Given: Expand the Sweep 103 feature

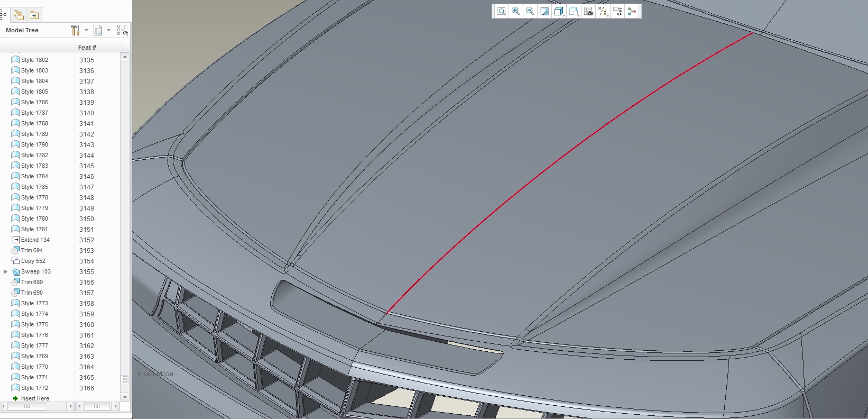Looking at the screenshot, I should click(5, 271).
